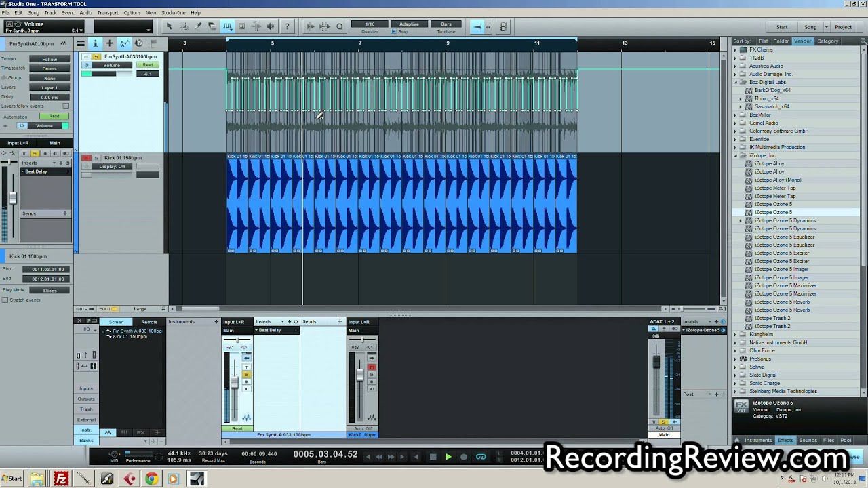This screenshot has height=488, width=868.
Task: Sort browser by Category tab
Action: coord(828,41)
